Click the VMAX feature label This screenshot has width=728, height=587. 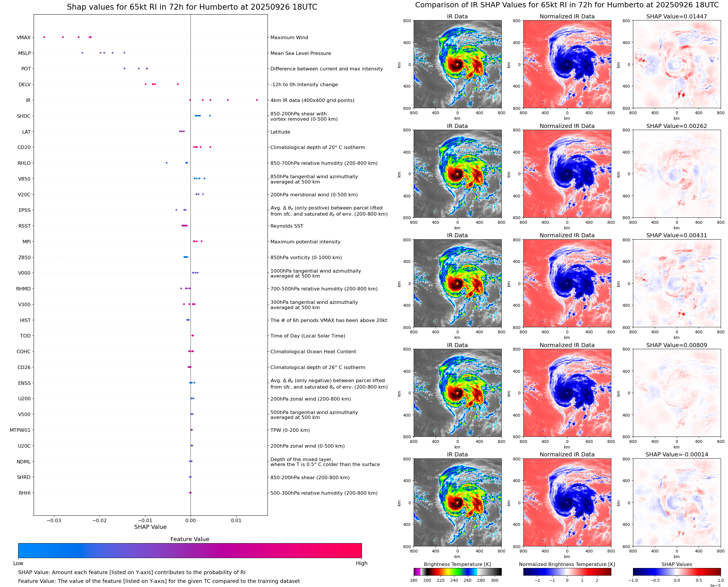(23, 37)
